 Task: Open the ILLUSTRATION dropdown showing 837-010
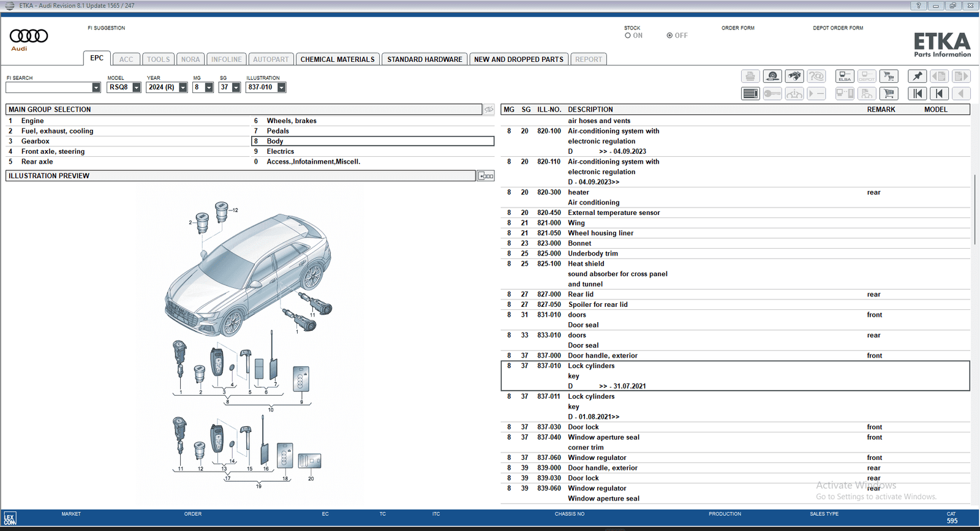tap(282, 88)
